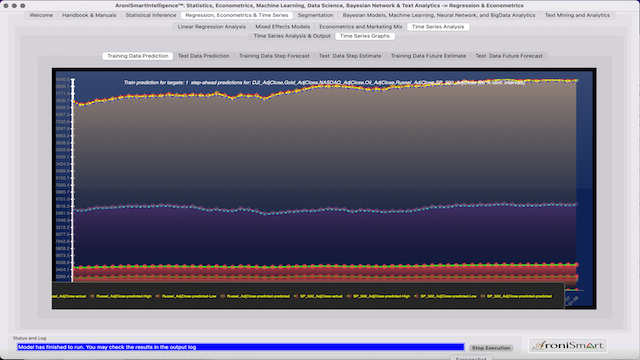Open Bayesian Models, Machine Learning tab

point(439,15)
